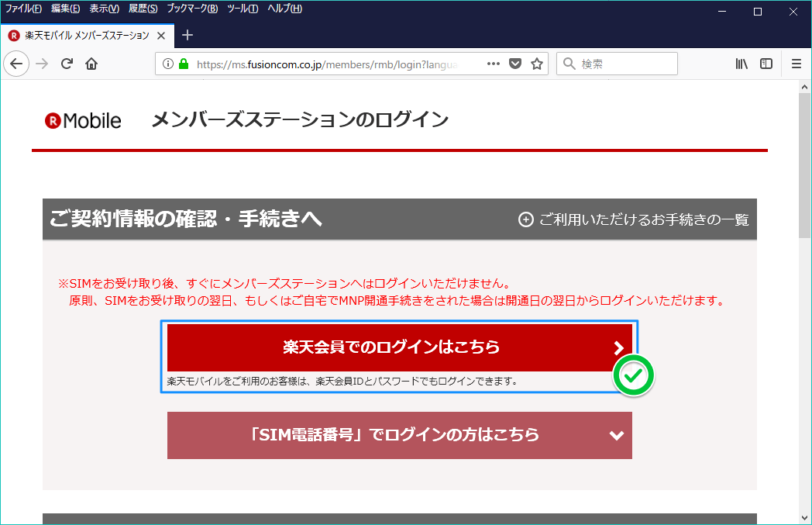Open the ヘルプ(H) menu

(285, 9)
